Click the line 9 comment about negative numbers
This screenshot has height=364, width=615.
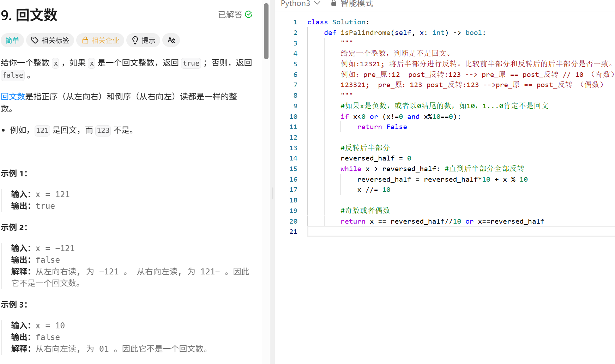[444, 106]
